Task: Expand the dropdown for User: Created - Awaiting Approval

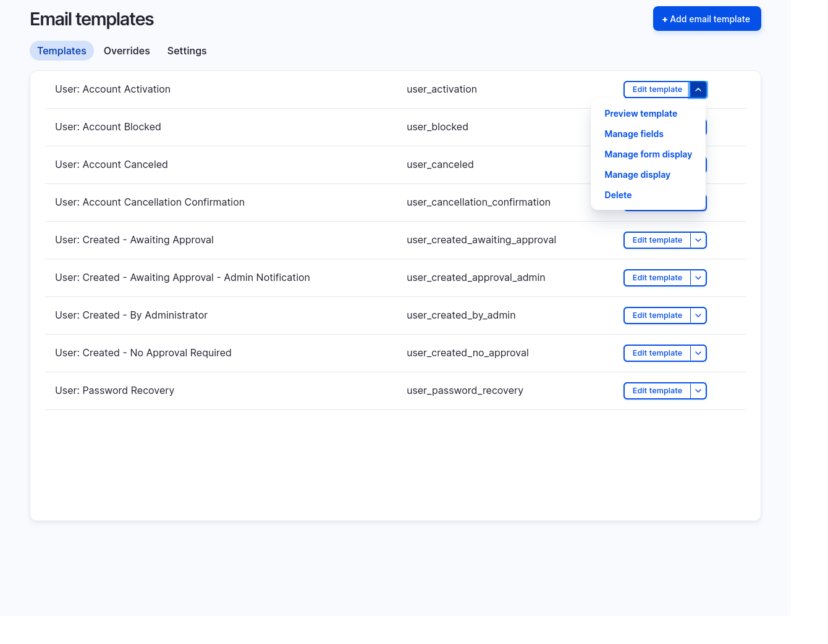Action: [x=698, y=240]
